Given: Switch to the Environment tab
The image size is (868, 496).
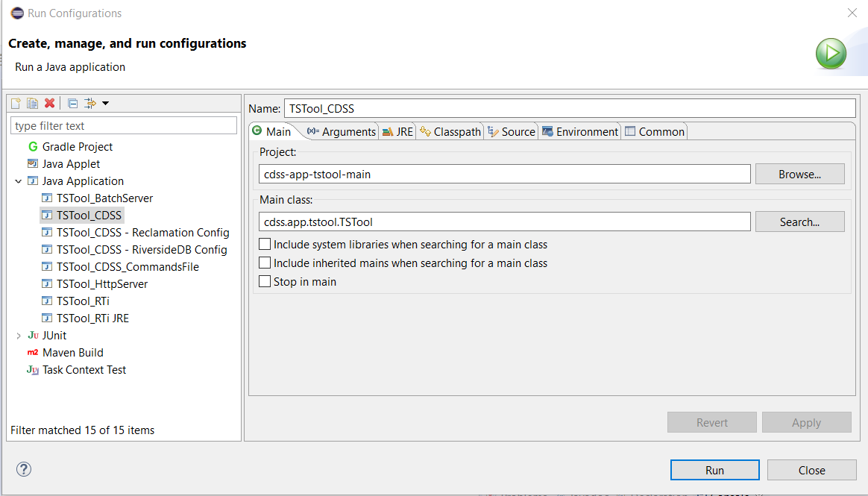Looking at the screenshot, I should (x=580, y=132).
